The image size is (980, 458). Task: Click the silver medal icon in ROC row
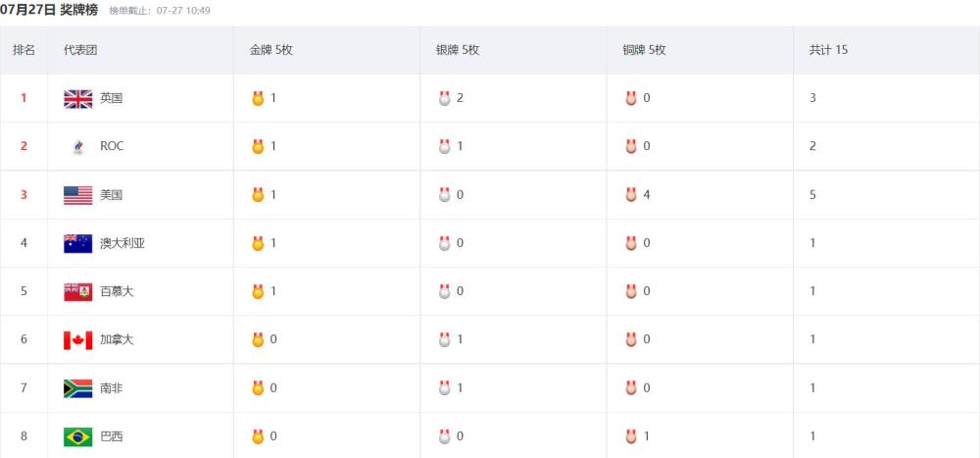(445, 146)
